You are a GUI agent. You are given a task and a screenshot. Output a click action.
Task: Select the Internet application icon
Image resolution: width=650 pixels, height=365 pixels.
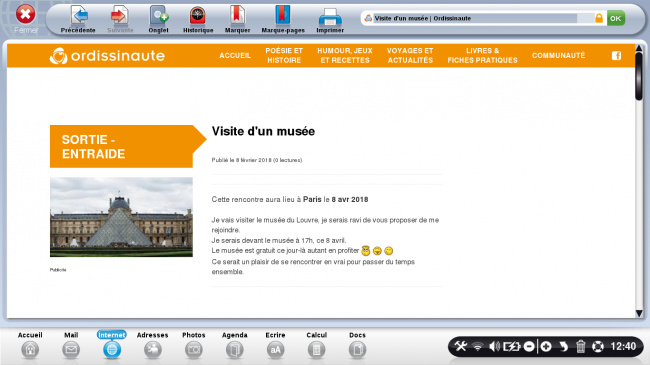tap(112, 345)
